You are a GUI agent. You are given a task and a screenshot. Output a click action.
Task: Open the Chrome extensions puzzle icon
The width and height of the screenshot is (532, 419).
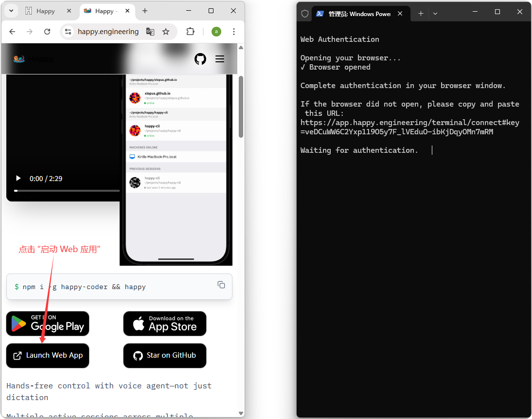[x=191, y=32]
